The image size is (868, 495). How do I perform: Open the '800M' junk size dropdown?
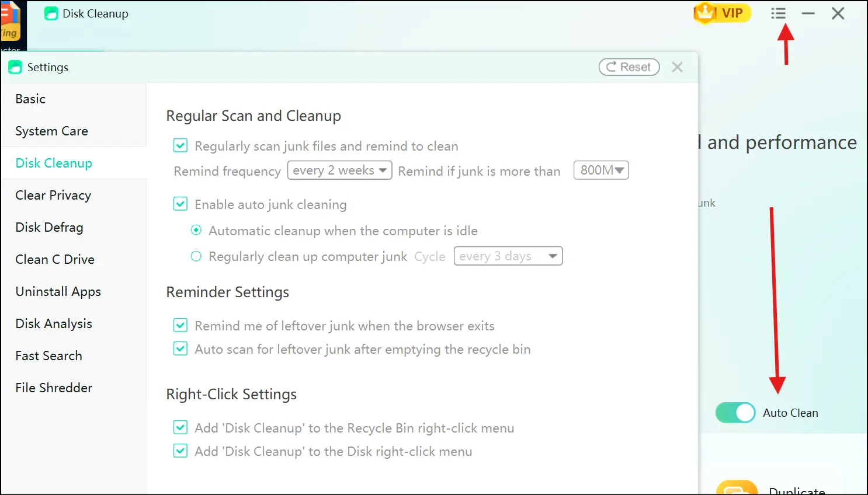(600, 170)
